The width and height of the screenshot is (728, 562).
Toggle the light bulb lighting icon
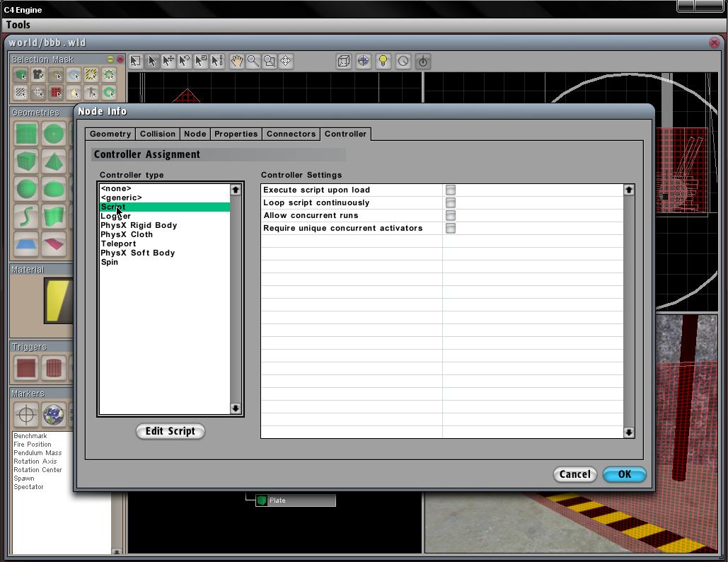point(383,62)
